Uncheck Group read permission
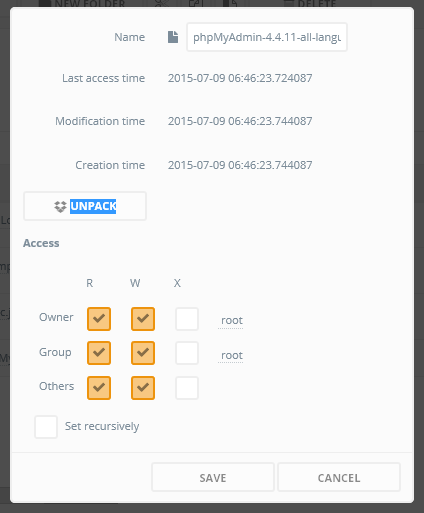This screenshot has height=513, width=424. 99,353
